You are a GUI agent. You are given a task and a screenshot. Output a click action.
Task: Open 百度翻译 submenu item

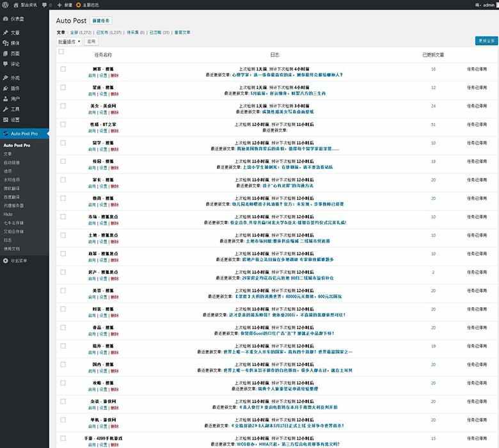click(x=12, y=196)
